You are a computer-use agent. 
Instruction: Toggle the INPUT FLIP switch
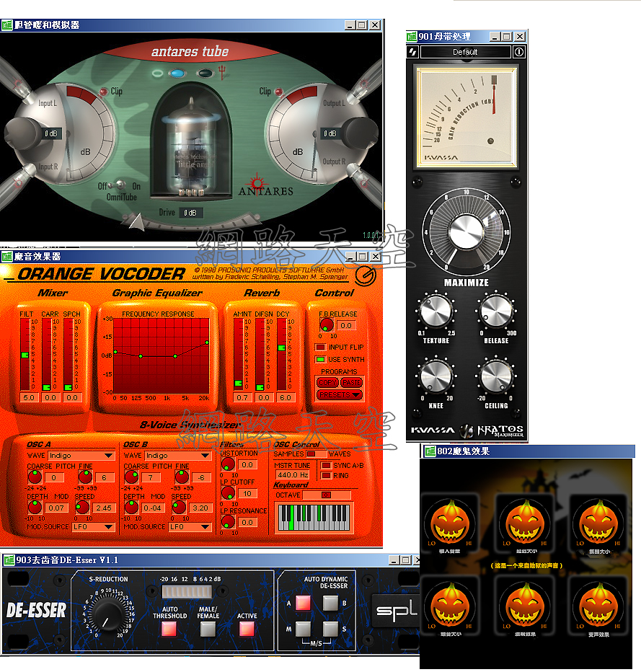321,348
